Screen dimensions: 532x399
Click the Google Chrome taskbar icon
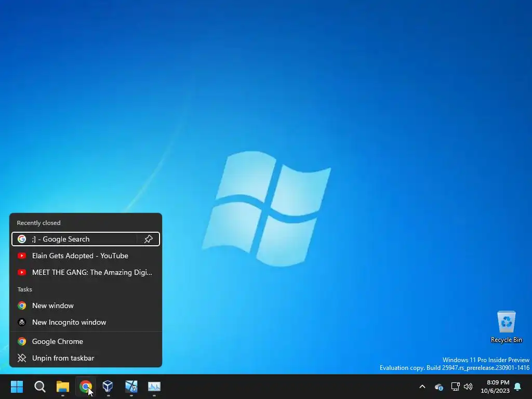coord(86,387)
